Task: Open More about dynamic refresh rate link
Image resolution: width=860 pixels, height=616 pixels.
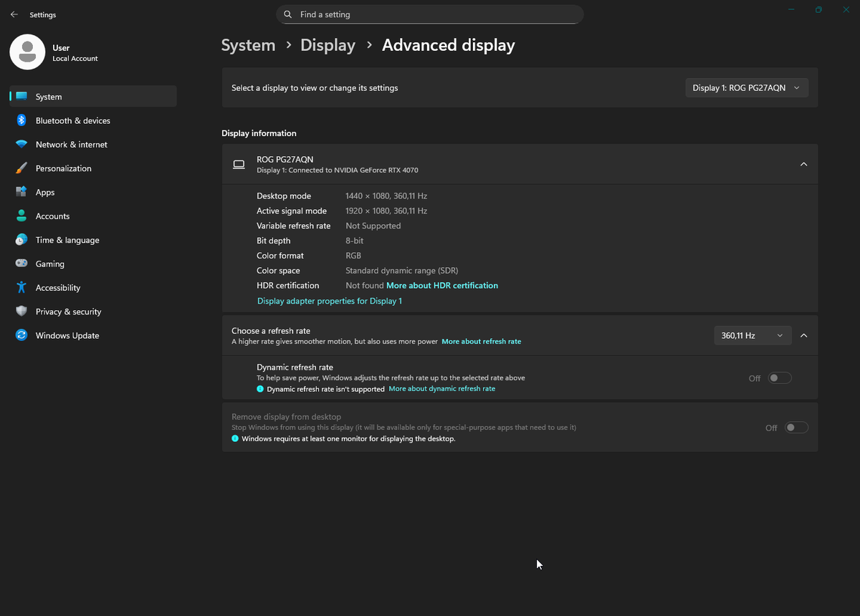Action: pos(441,389)
